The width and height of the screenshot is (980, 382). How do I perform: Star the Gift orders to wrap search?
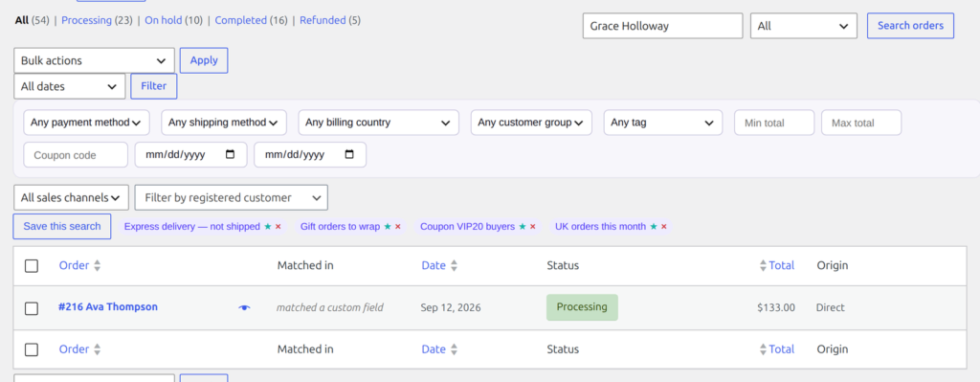point(388,226)
